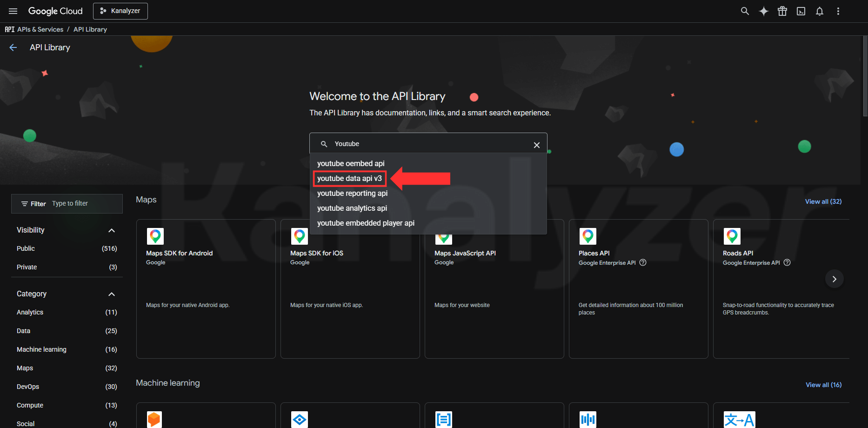Filter by Private visibility

(67, 267)
